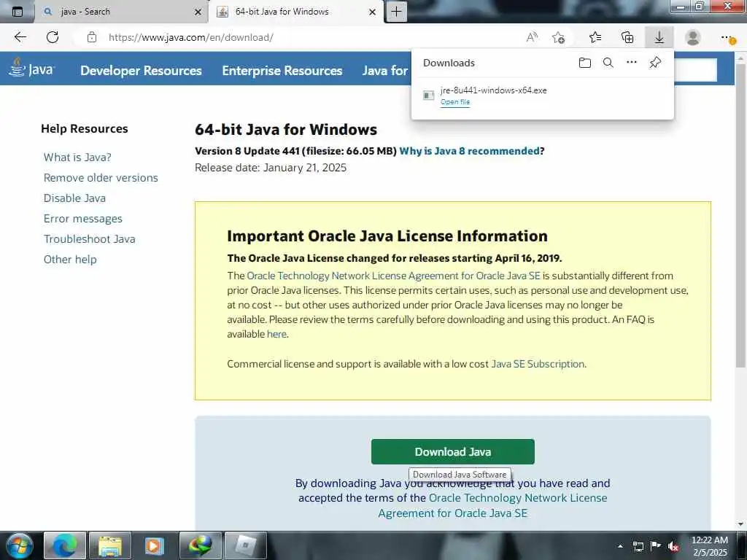Open Enterprise Resources menu

(282, 71)
